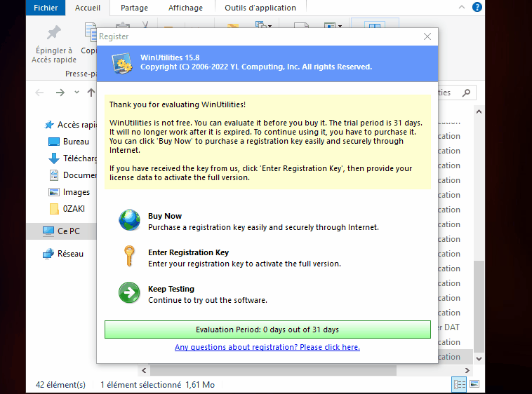Image resolution: width=532 pixels, height=394 pixels.
Task: Click the horizontal scrollbar left arrow
Action: pyautogui.click(x=144, y=370)
